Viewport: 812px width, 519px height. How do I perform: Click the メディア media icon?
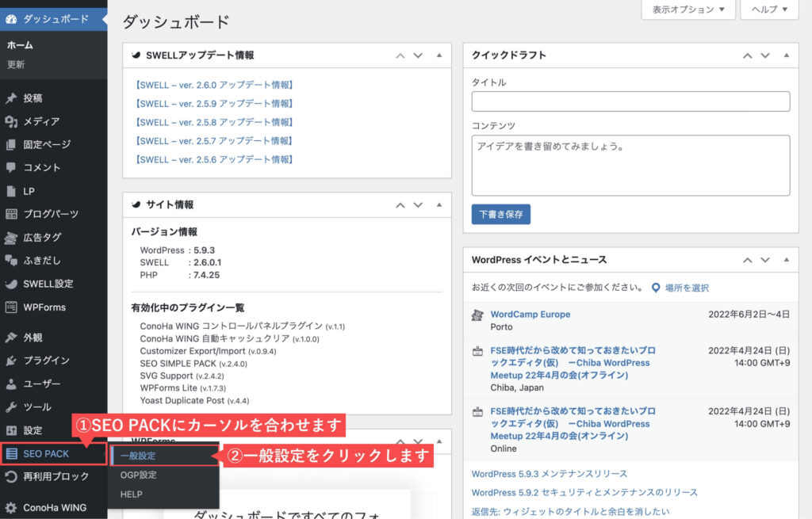point(11,121)
